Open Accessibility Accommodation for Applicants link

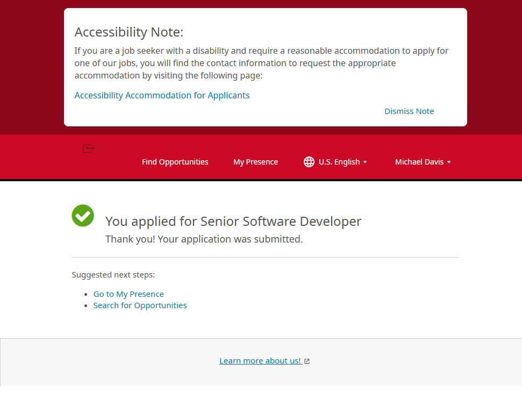point(162,95)
